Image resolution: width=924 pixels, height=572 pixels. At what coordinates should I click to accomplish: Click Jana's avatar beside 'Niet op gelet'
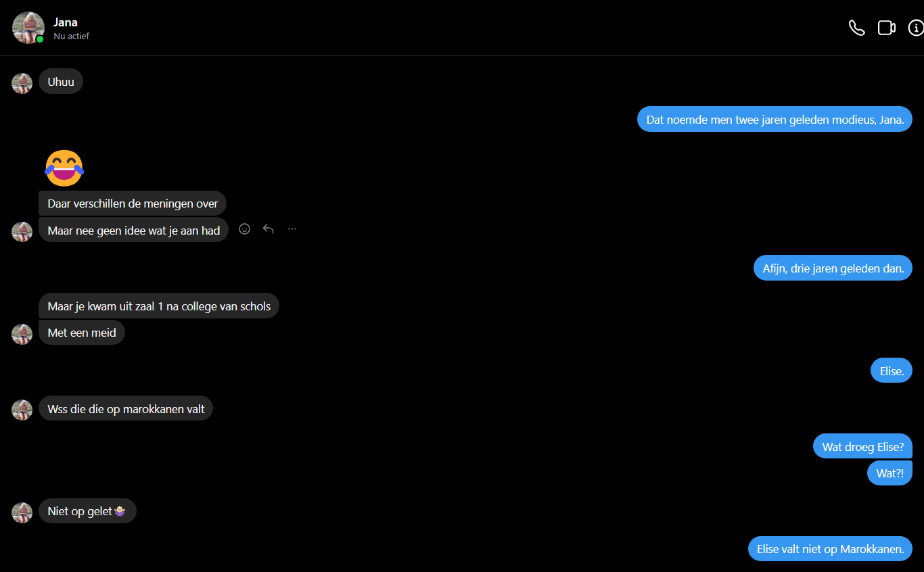click(22, 513)
